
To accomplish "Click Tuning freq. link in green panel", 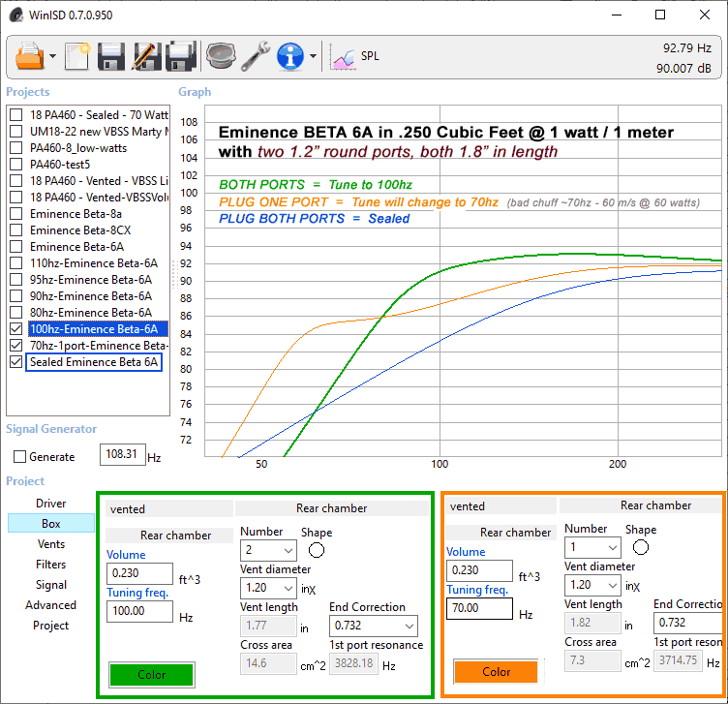I will click(137, 593).
